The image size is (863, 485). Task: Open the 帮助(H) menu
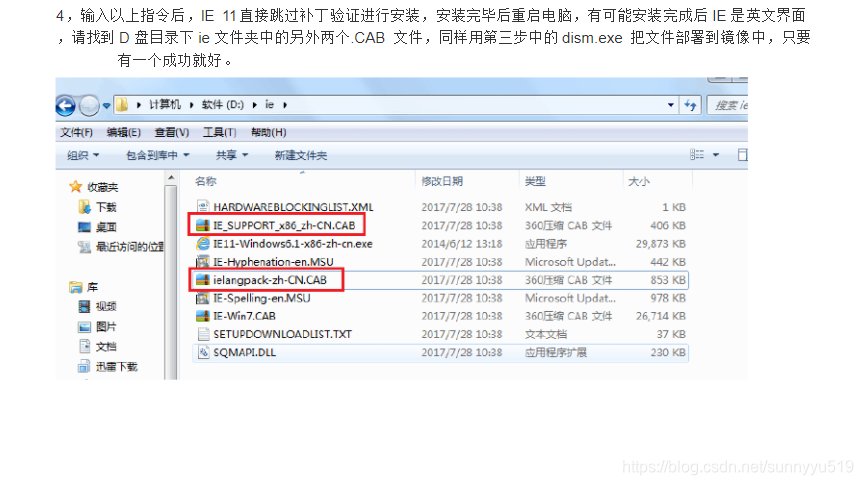point(269,132)
